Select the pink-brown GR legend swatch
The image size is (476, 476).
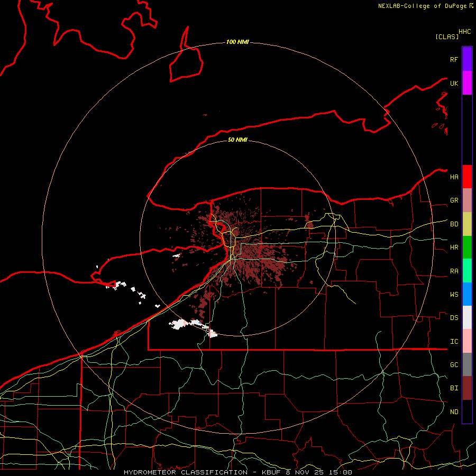(x=467, y=200)
